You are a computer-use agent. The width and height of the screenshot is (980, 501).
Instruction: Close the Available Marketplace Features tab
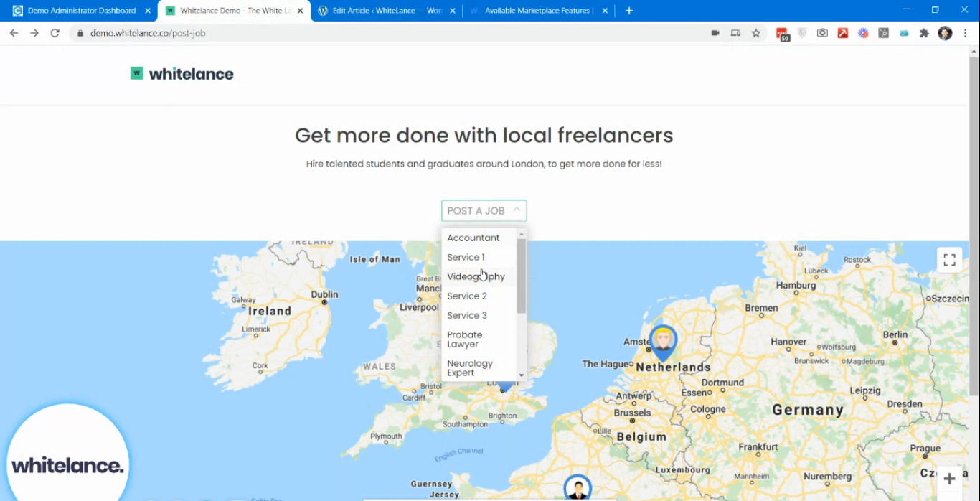tap(605, 11)
